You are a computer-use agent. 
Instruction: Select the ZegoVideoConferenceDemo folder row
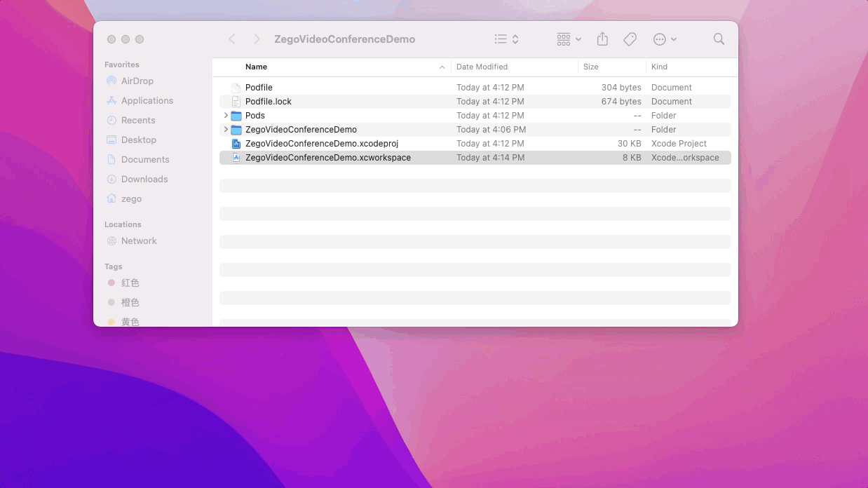(x=475, y=130)
